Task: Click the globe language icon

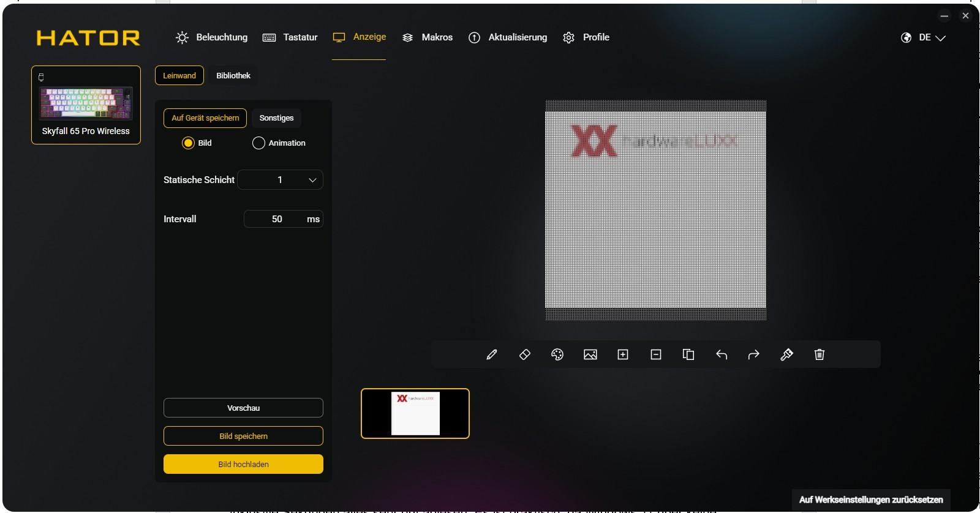Action: 907,38
